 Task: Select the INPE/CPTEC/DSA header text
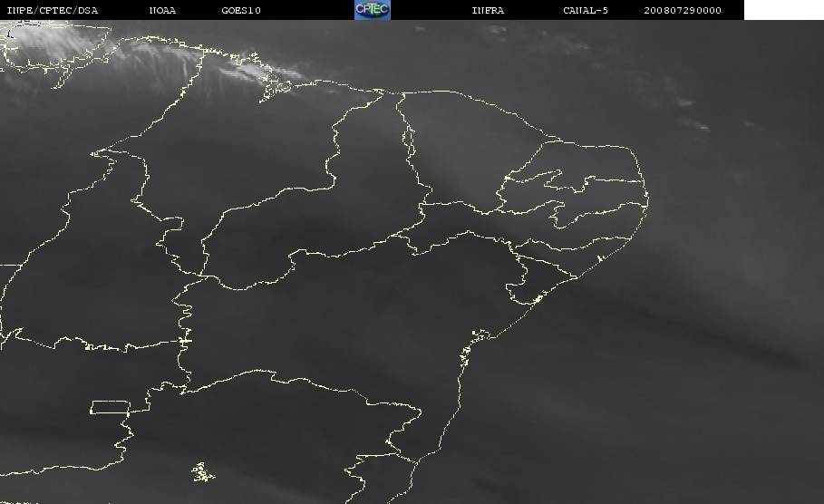click(x=52, y=11)
